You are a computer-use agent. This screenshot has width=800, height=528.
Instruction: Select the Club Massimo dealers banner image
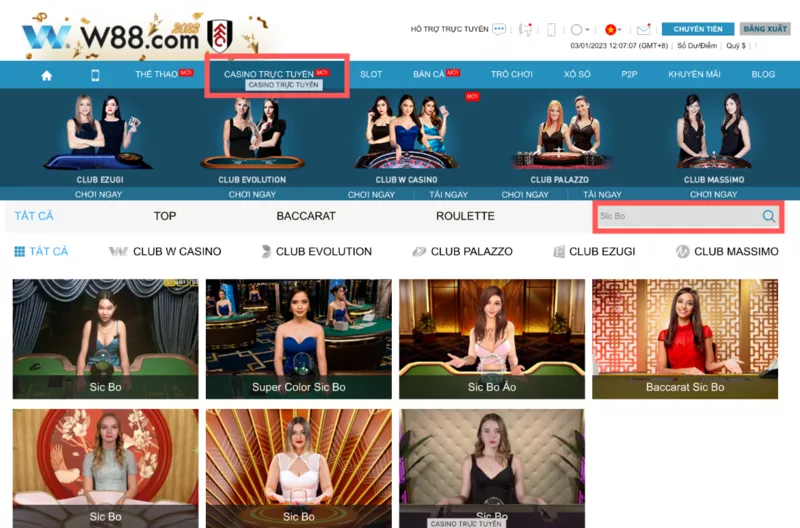pos(713,131)
